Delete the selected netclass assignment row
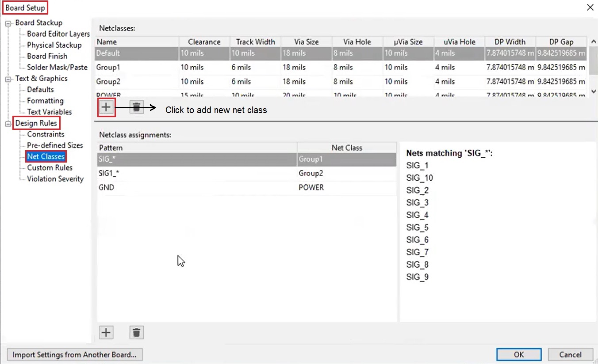 click(137, 333)
